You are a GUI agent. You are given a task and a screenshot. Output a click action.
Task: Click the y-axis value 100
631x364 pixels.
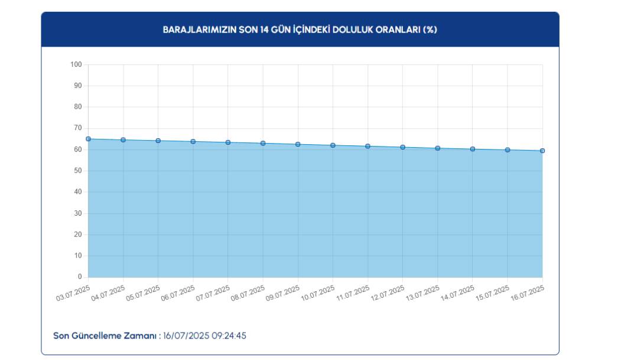(76, 64)
